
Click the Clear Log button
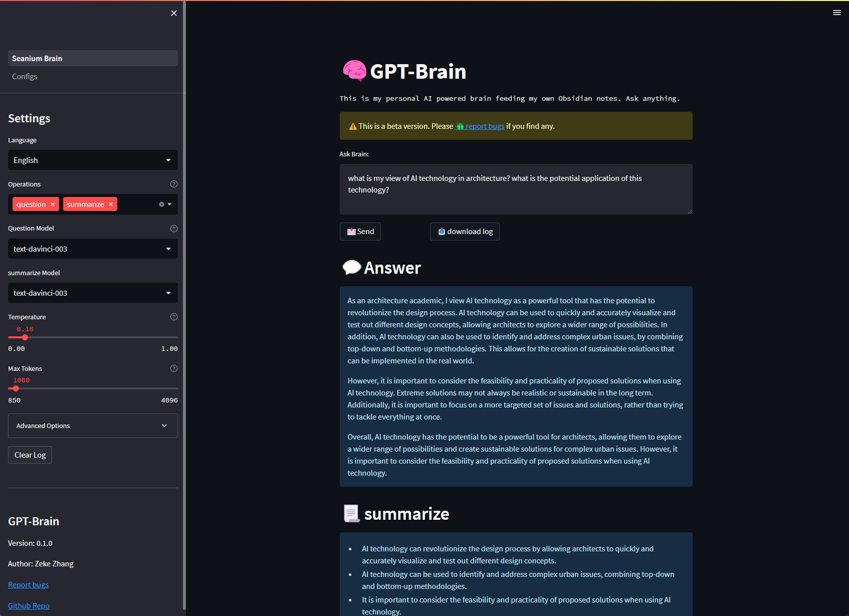[x=30, y=455]
